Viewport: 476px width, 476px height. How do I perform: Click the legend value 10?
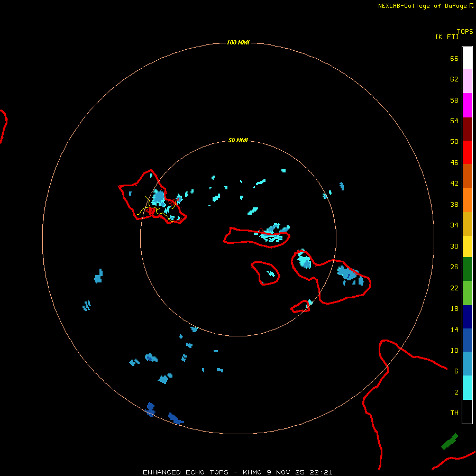click(x=454, y=350)
